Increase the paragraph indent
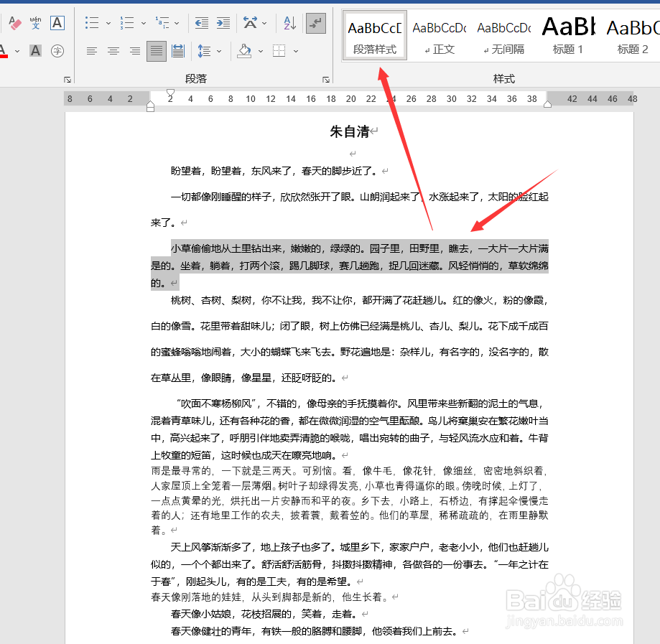Screen dimensions: 660x644 click(x=223, y=22)
